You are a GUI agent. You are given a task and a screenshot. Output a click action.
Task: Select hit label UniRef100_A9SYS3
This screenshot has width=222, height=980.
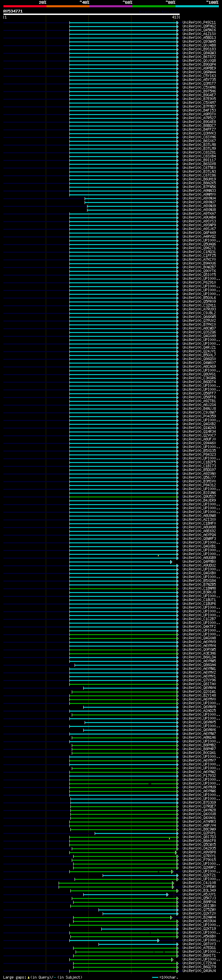199,221
